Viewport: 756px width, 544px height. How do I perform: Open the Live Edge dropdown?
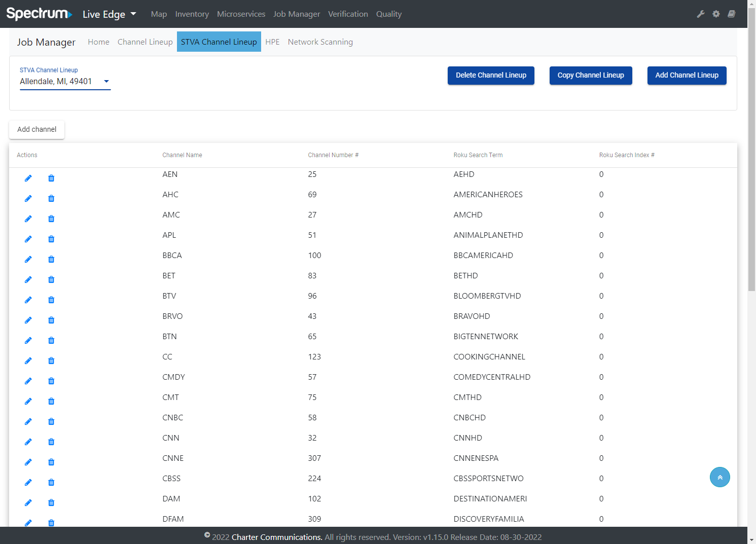click(x=110, y=14)
